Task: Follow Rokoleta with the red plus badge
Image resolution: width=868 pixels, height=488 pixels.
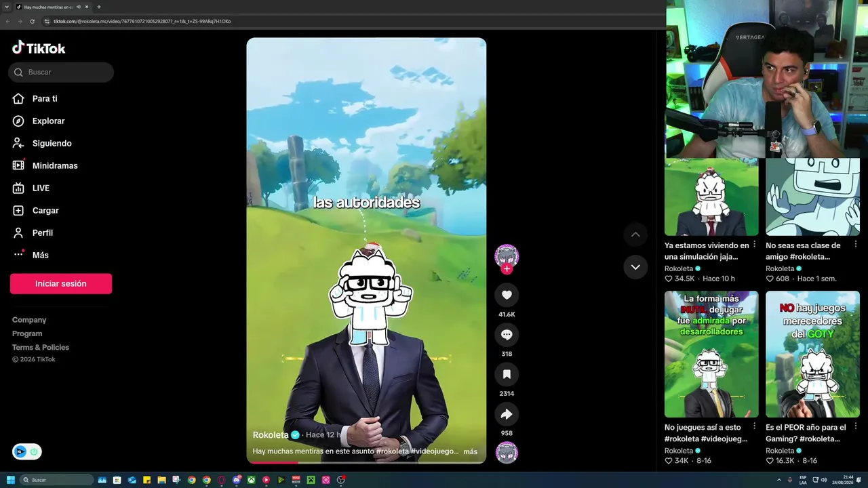Action: (x=507, y=269)
